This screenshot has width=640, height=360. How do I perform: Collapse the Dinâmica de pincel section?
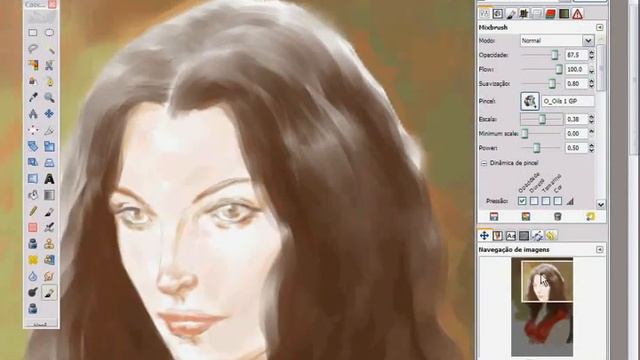[x=484, y=163]
